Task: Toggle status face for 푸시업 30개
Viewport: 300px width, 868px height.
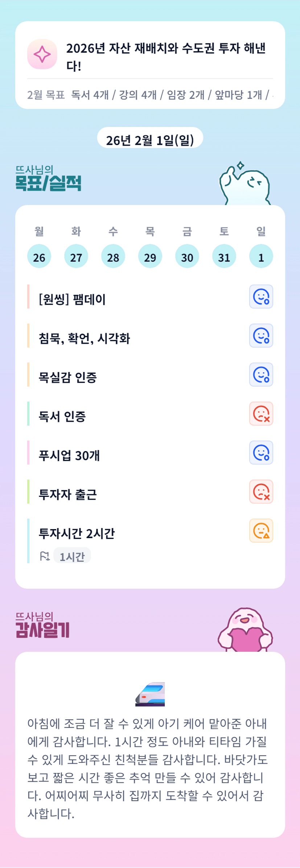Action: (x=261, y=453)
